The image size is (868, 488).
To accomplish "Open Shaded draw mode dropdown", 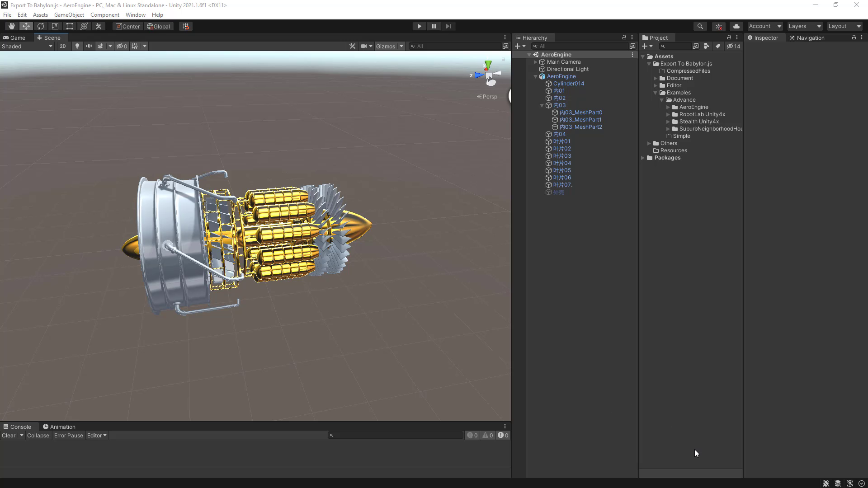I will [x=27, y=46].
